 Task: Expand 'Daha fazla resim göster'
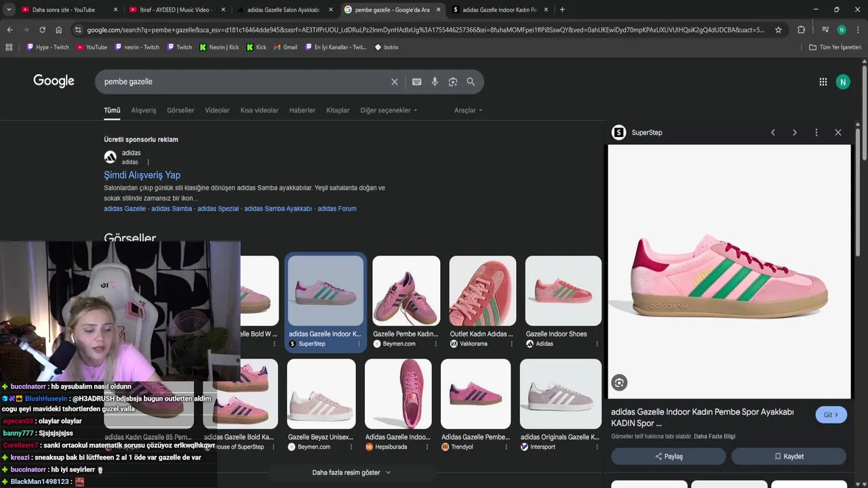pos(351,472)
